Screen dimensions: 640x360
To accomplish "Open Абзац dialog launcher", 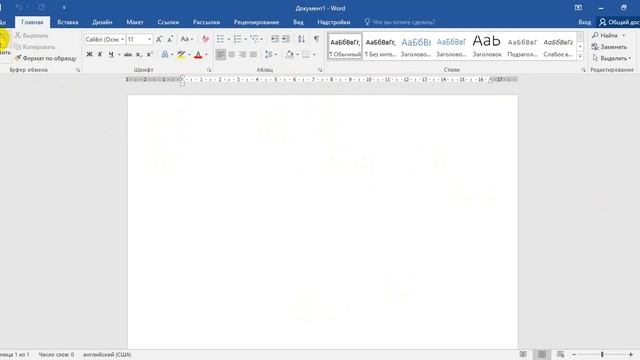I will coord(320,70).
